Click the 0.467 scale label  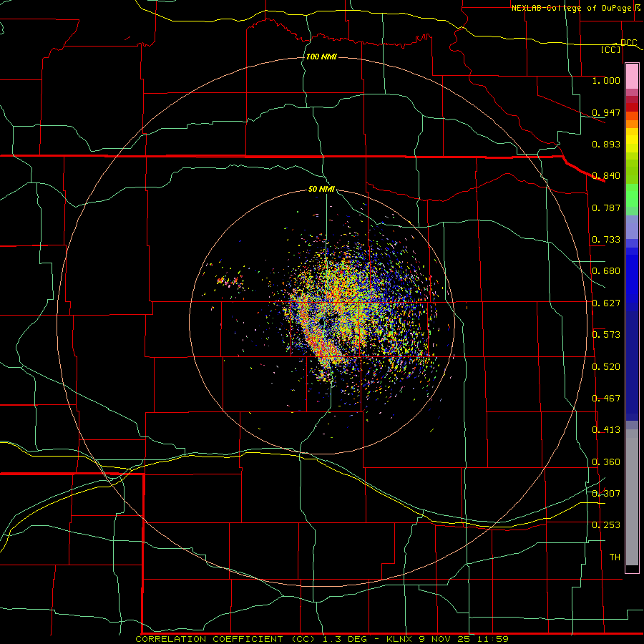coord(606,399)
